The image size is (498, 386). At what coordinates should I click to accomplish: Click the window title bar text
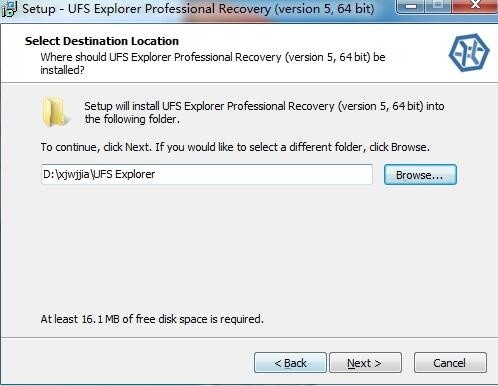[198, 9]
